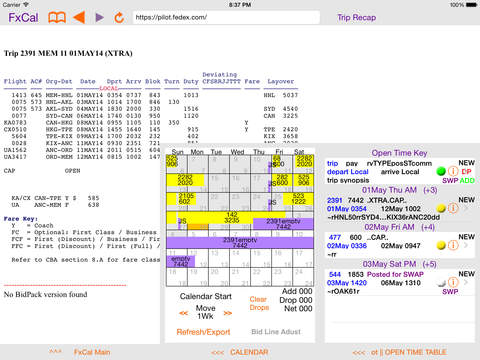Tap the No BidPack version found text

46,294
